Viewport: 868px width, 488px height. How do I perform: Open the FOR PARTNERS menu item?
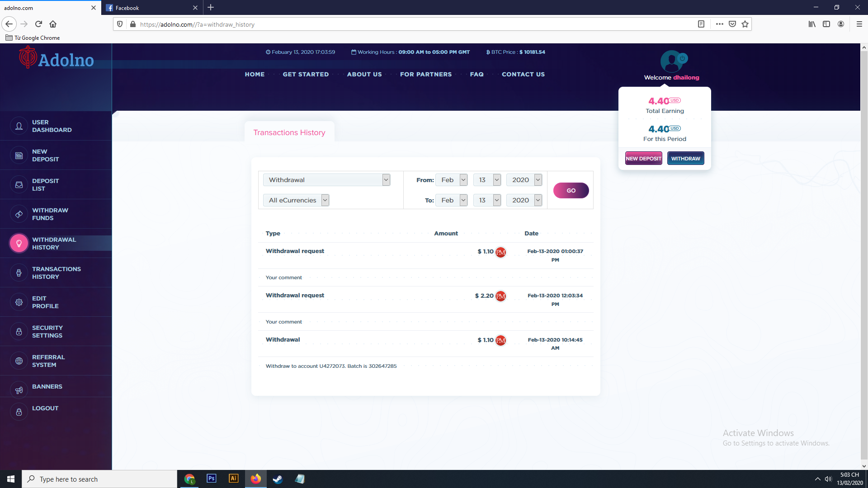425,75
